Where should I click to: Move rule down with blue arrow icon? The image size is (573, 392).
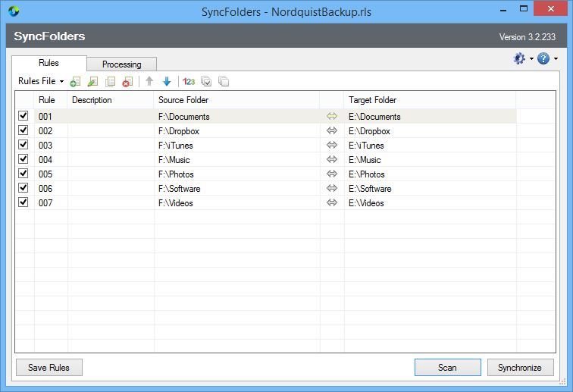point(167,82)
